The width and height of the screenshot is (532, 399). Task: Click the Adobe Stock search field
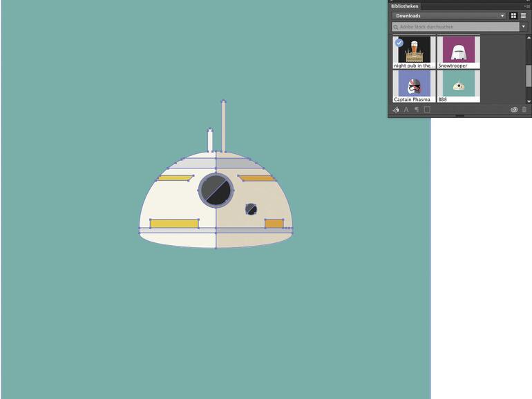point(456,27)
